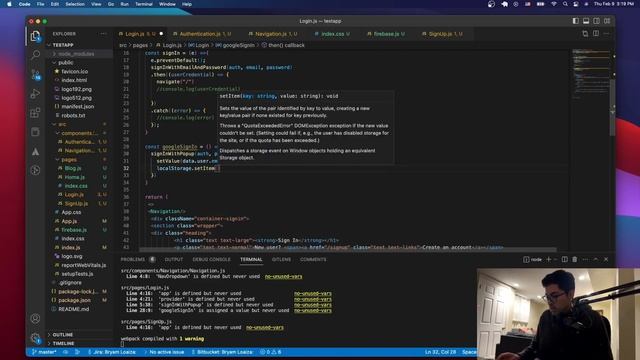Open App.css in the explorer
Image resolution: width=640 pixels, height=360 pixels.
(x=71, y=212)
